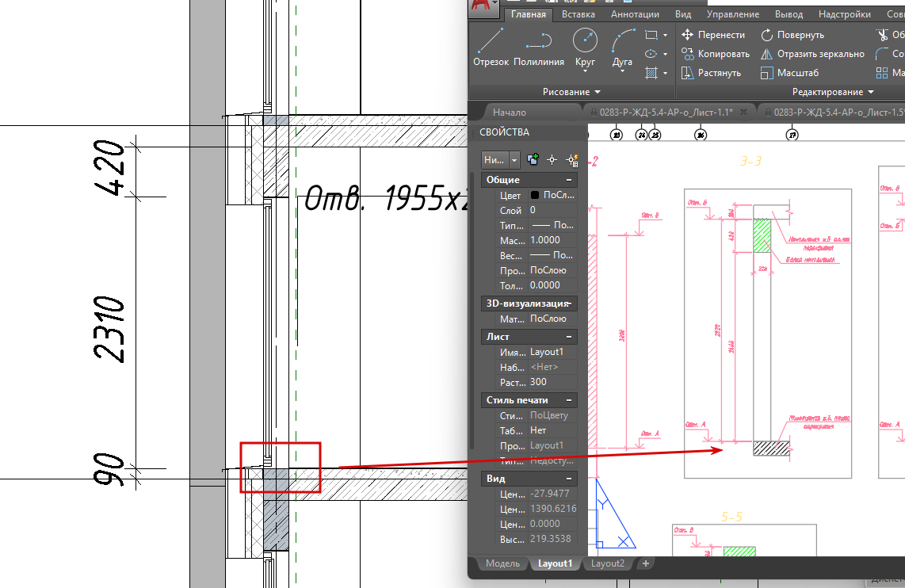This screenshot has height=588, width=905.
Task: Collapse the Общие properties section
Action: 569,180
